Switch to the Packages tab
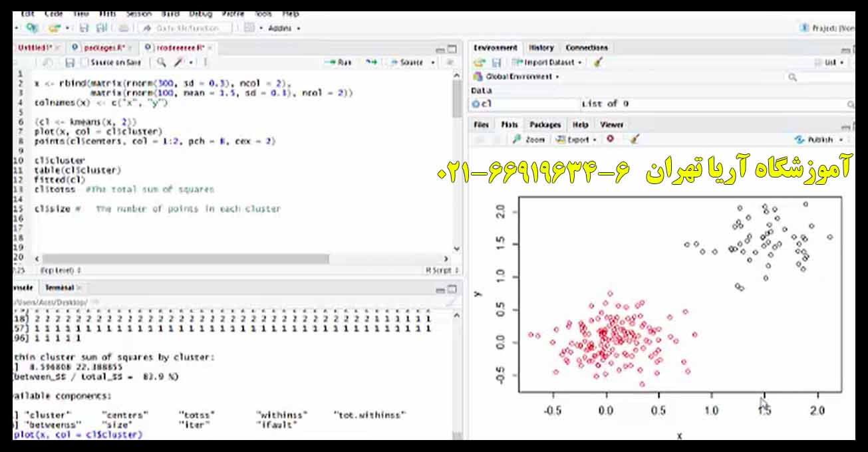This screenshot has width=868, height=452. click(x=545, y=125)
